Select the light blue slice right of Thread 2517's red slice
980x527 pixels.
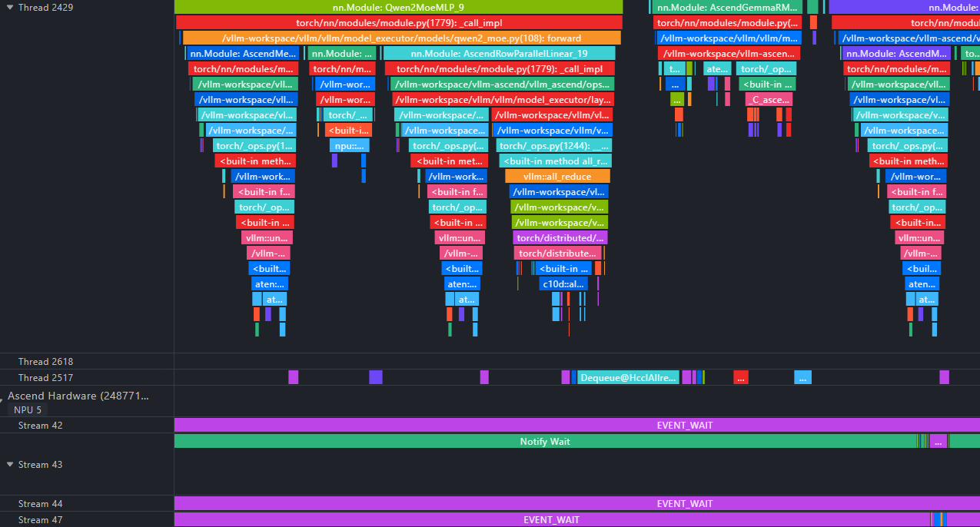pos(802,377)
